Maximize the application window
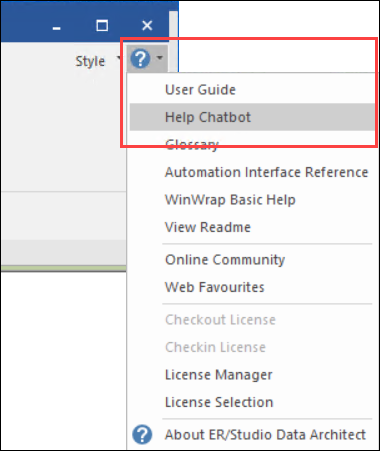Viewport: 380px width, 451px height. (x=102, y=25)
